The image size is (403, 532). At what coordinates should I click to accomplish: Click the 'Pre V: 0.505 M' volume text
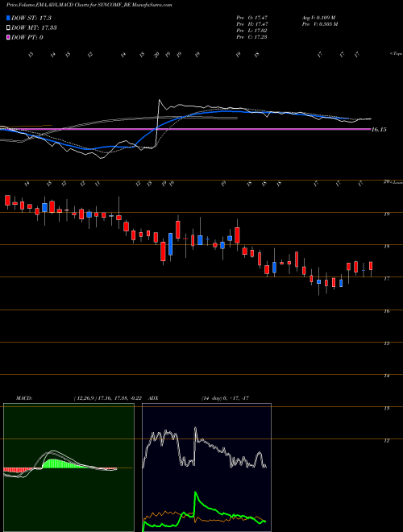point(319,24)
